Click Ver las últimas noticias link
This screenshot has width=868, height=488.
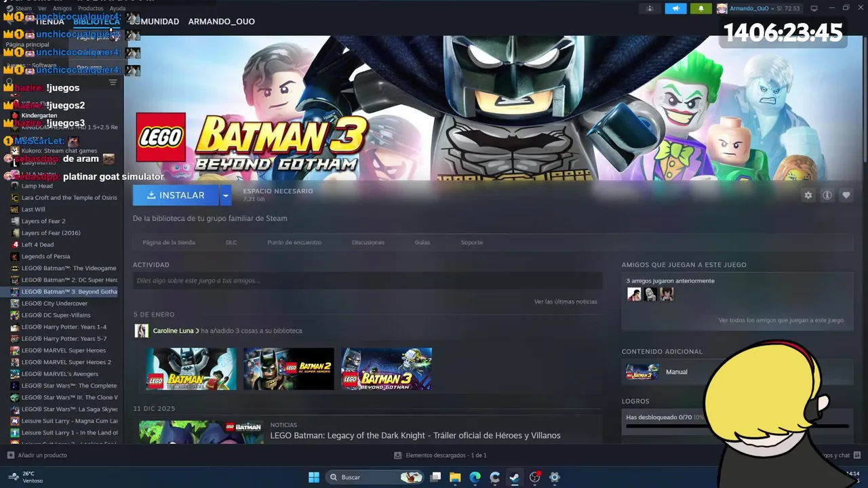566,302
